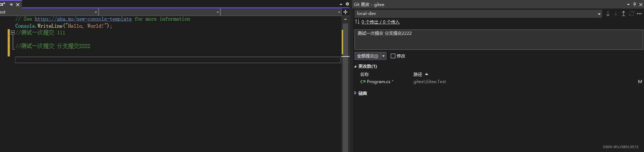Click the 0 个传出 / 0 个传入 link

click(x=380, y=22)
